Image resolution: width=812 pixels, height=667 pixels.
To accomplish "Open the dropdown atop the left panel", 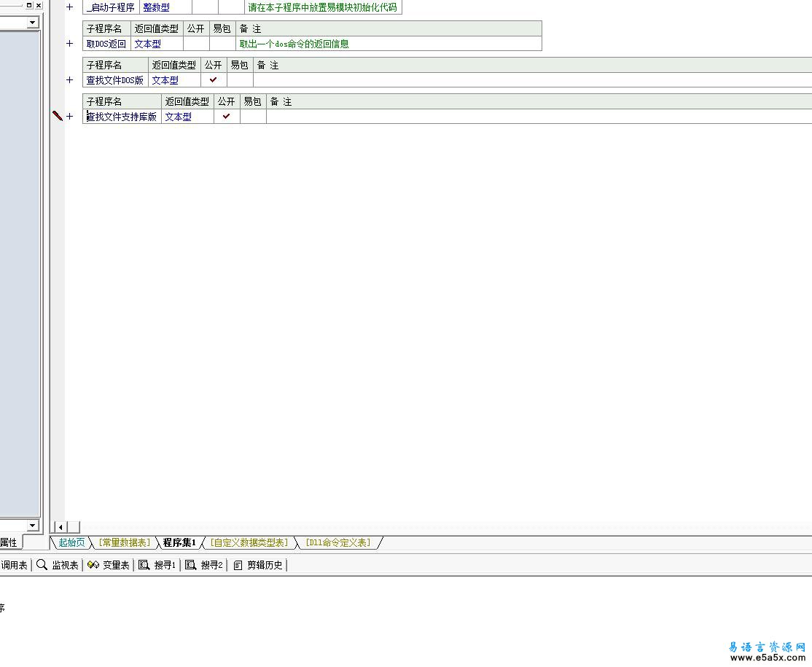I will [32, 23].
